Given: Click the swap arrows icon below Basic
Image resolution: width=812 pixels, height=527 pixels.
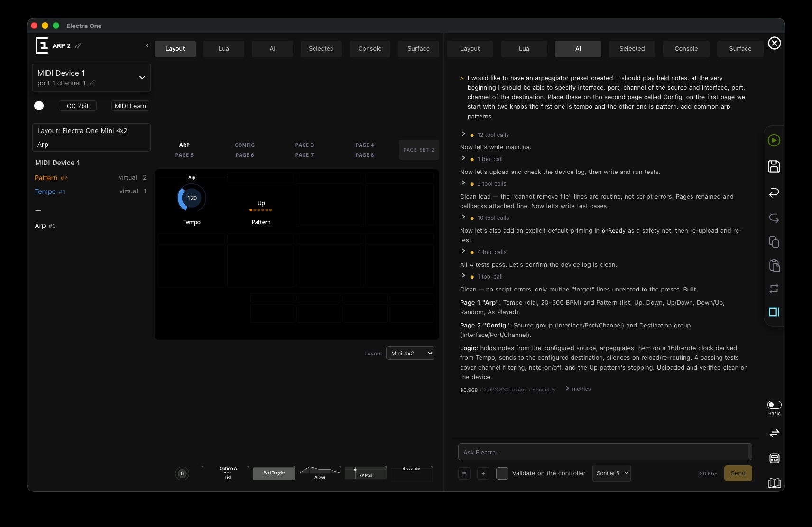Looking at the screenshot, I should (774, 433).
